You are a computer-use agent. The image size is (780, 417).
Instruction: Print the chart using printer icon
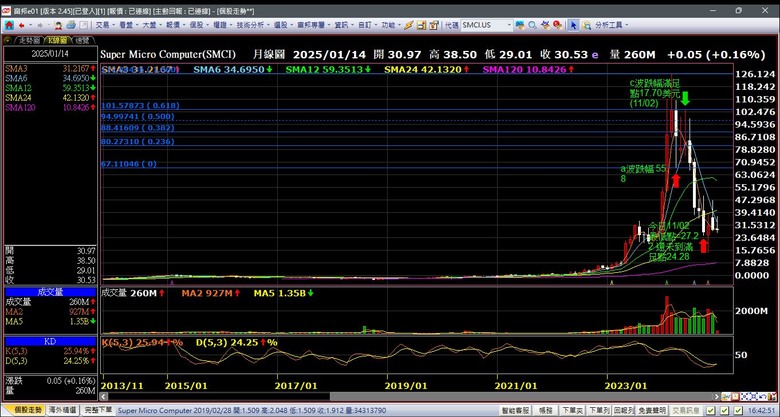click(71, 25)
